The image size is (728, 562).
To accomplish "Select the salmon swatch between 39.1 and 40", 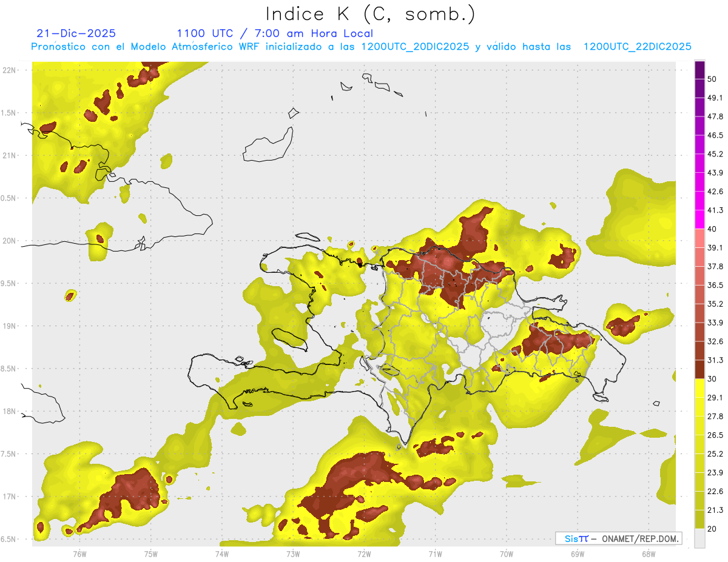I will 699,238.
